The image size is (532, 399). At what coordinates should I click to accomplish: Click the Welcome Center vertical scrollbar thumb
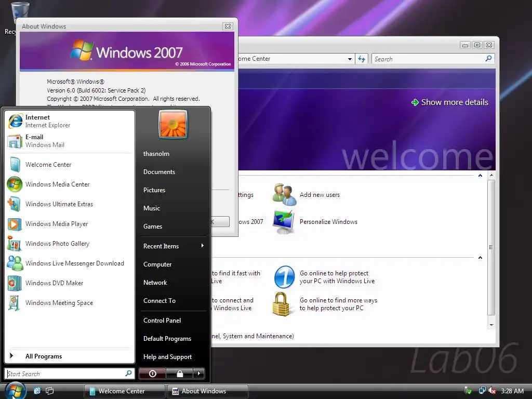[491, 247]
